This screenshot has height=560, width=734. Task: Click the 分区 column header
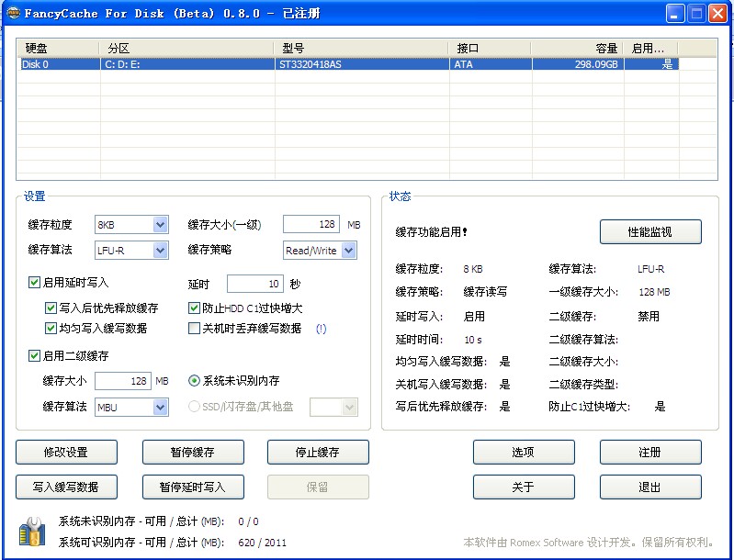point(186,48)
